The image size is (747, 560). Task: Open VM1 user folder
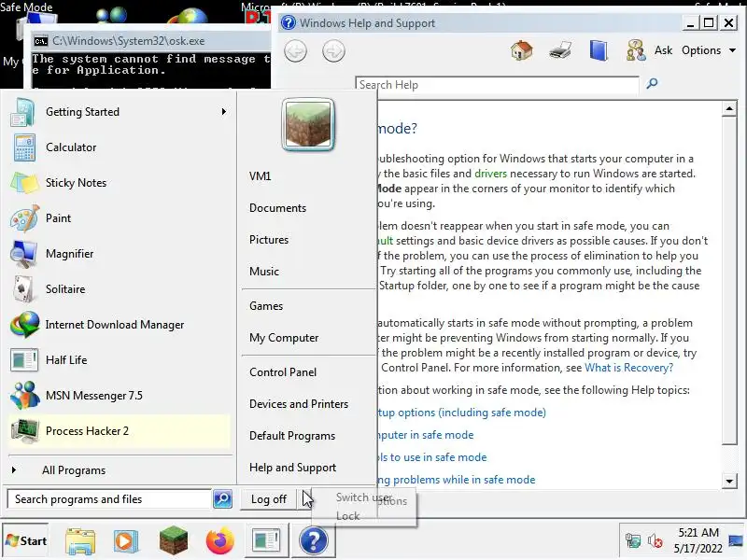(261, 176)
